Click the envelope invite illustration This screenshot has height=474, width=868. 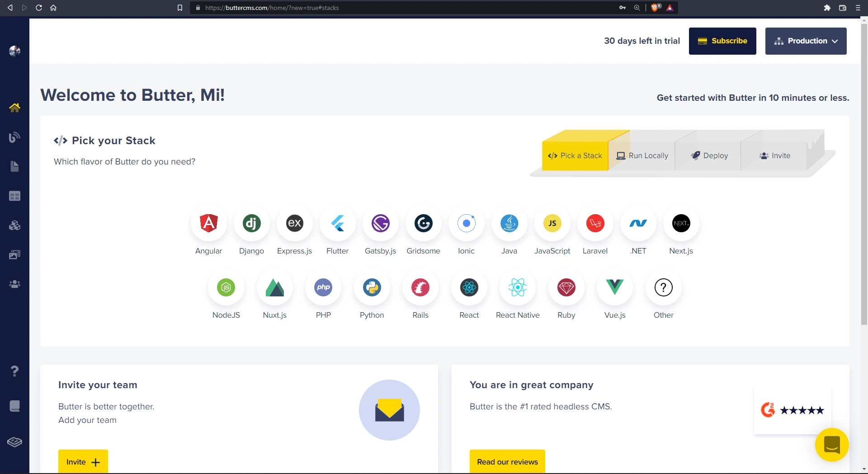389,410
